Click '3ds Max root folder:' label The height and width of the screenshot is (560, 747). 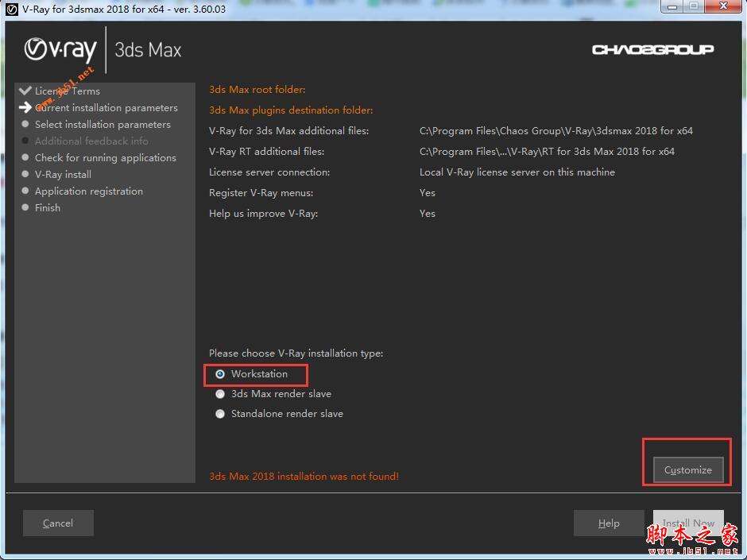[257, 90]
